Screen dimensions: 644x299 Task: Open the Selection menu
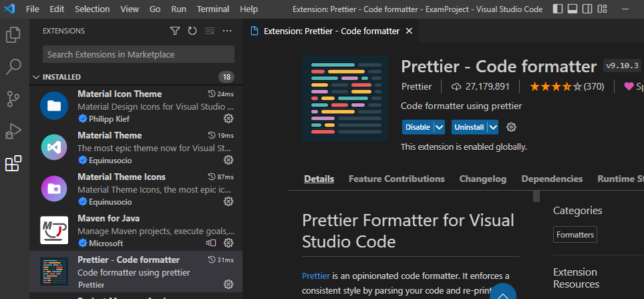pos(92,9)
